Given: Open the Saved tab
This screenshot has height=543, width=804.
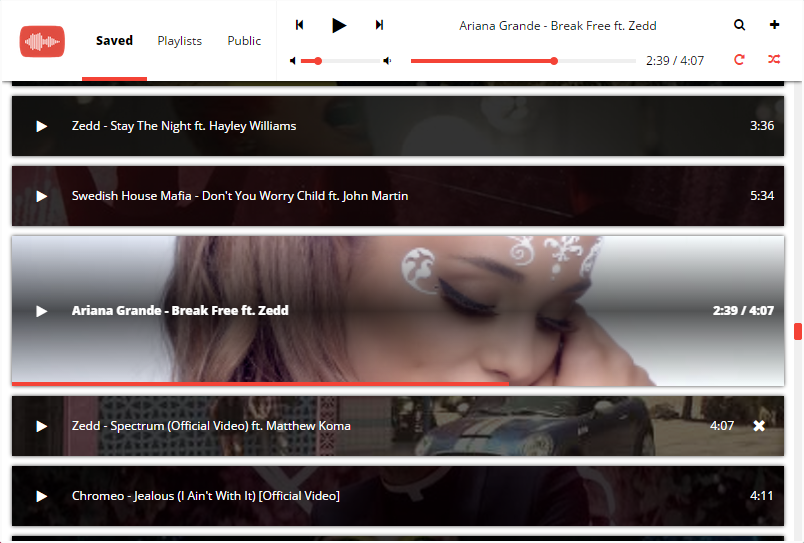Looking at the screenshot, I should coord(114,41).
